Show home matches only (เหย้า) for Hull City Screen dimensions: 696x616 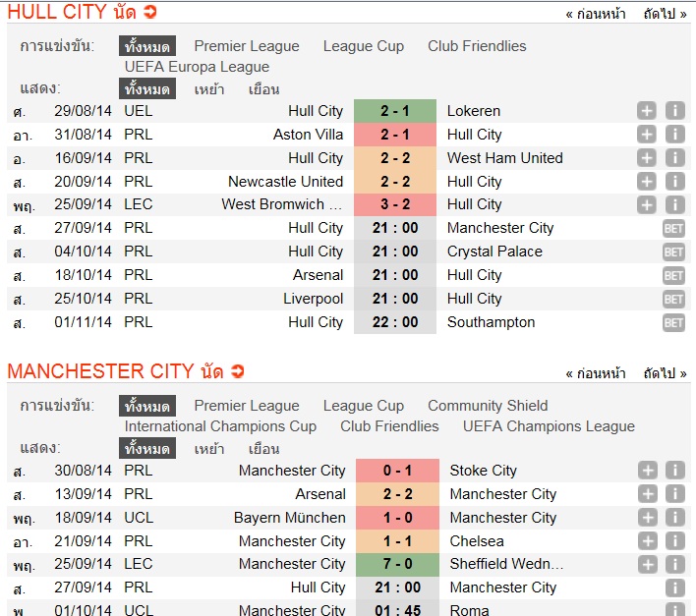click(x=208, y=89)
